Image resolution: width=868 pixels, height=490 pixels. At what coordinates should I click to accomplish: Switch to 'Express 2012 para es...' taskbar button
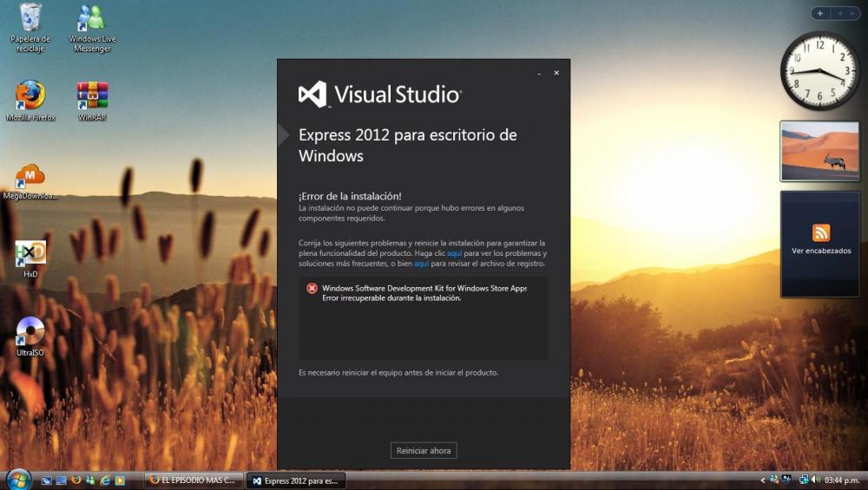(x=296, y=480)
